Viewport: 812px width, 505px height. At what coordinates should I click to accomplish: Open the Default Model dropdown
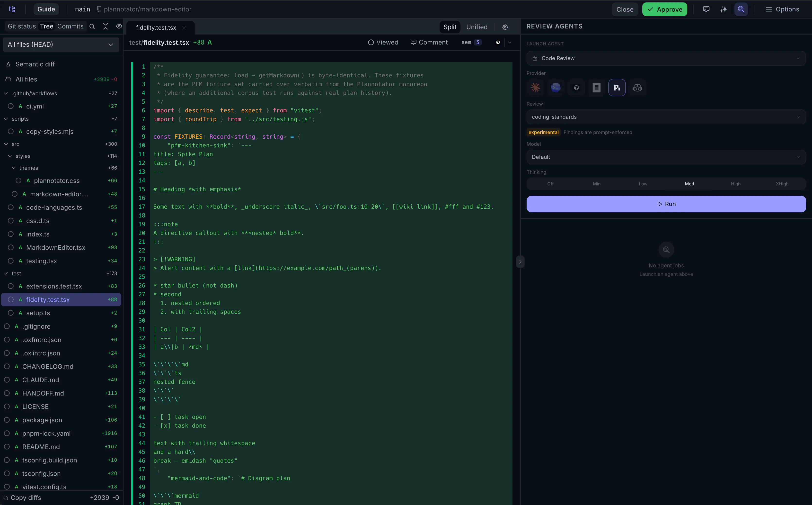666,157
